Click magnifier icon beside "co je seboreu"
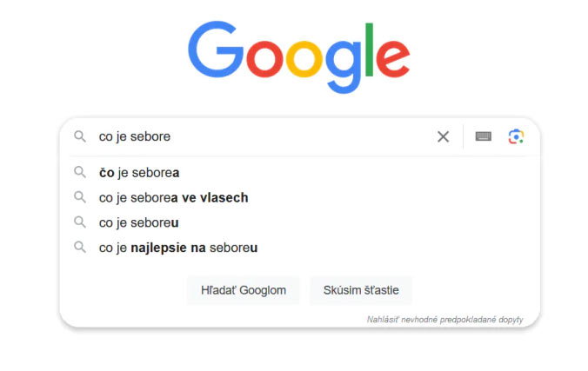The height and width of the screenshot is (371, 588). (80, 222)
